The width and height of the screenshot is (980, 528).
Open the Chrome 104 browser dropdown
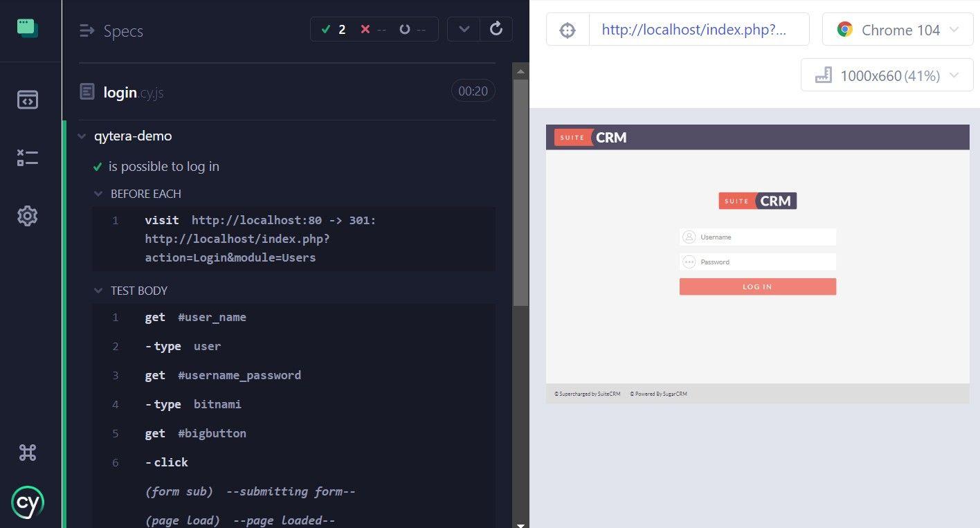[x=897, y=29]
